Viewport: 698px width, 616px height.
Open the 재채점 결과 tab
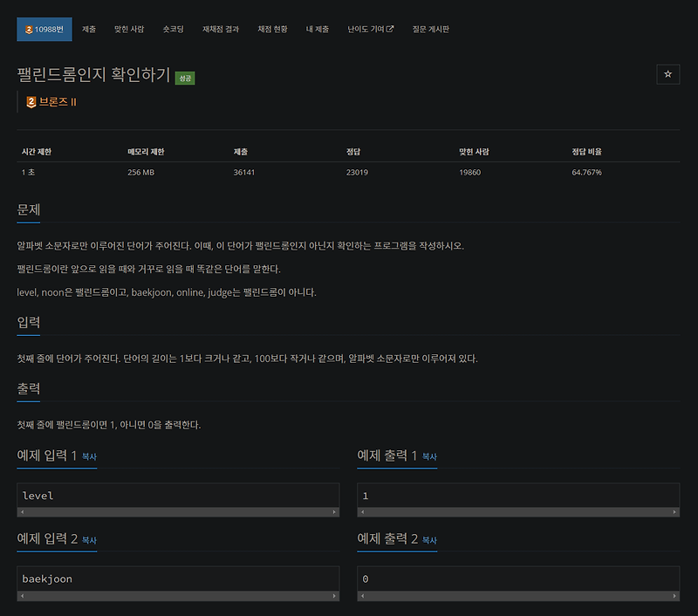222,29
